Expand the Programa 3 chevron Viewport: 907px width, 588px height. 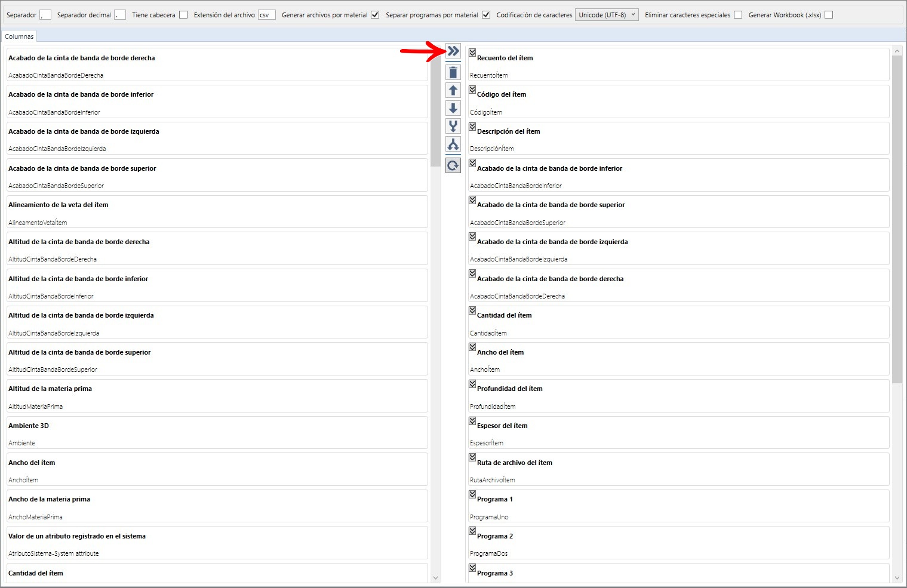click(x=472, y=568)
